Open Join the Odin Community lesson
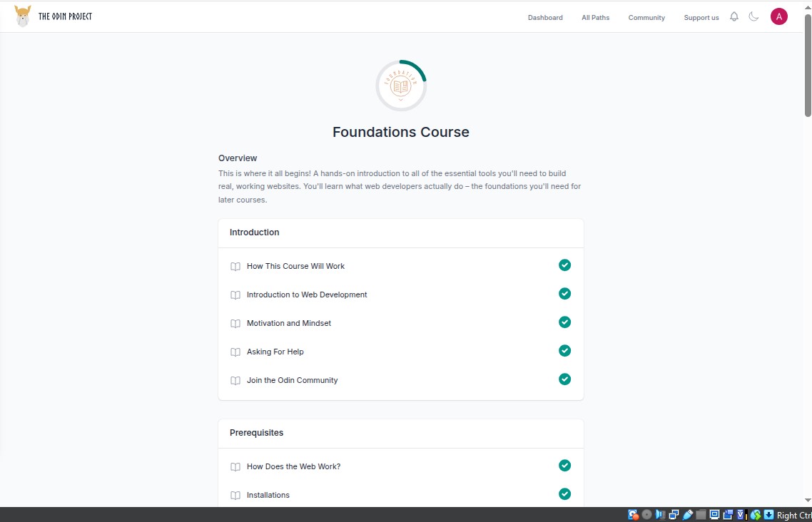The image size is (812, 522). click(x=292, y=379)
